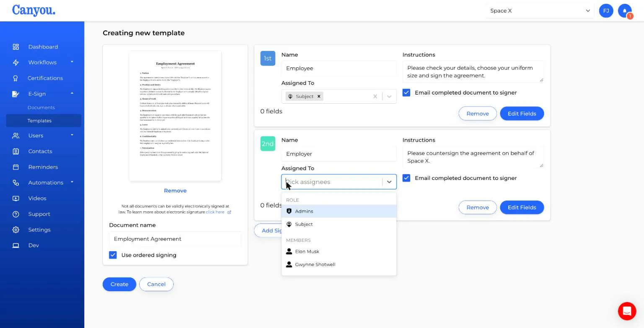
Task: Open the notifications bell icon
Action: 625,11
